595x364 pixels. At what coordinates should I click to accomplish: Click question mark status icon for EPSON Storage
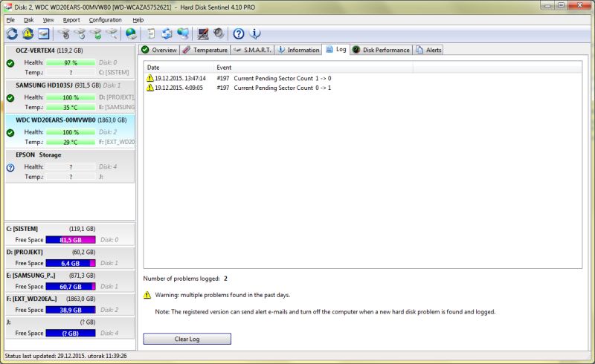point(10,168)
